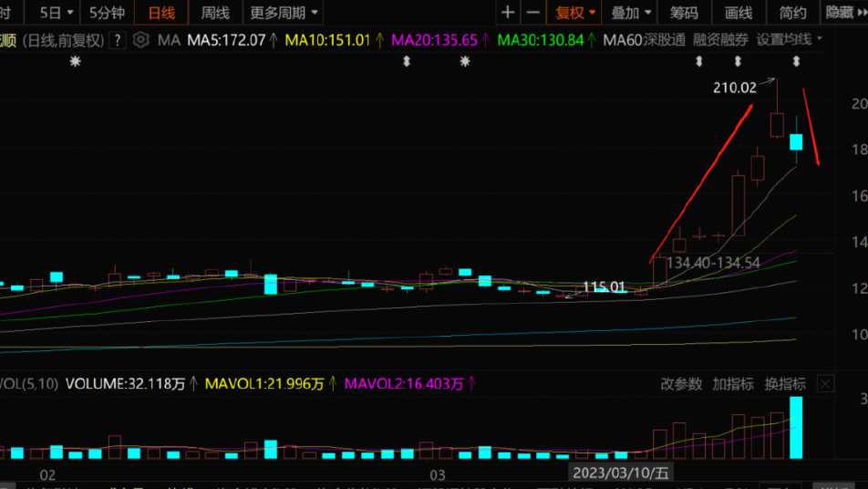Click the VOLUME:32.118万 value
The image size is (868, 489).
(125, 384)
